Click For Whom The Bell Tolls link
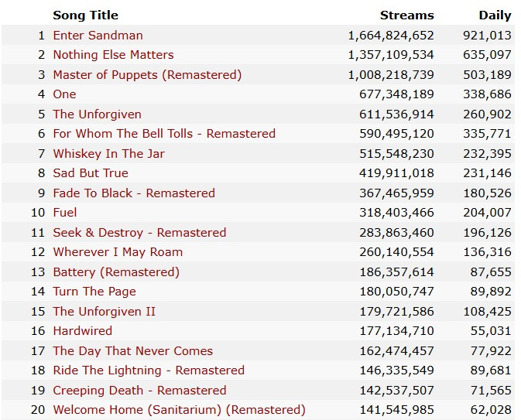The image size is (521, 420). (163, 133)
